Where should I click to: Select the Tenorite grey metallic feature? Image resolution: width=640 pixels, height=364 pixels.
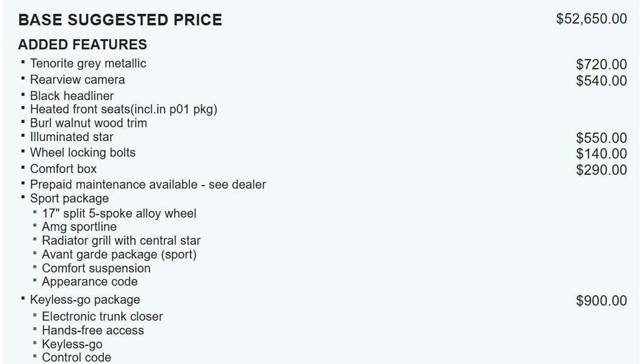pos(88,64)
